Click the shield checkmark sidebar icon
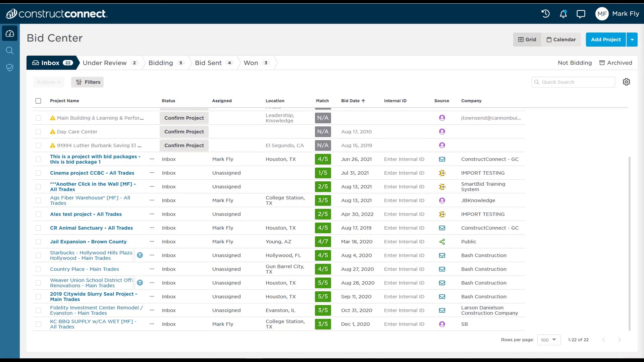Image resolution: width=644 pixels, height=362 pixels. [10, 68]
